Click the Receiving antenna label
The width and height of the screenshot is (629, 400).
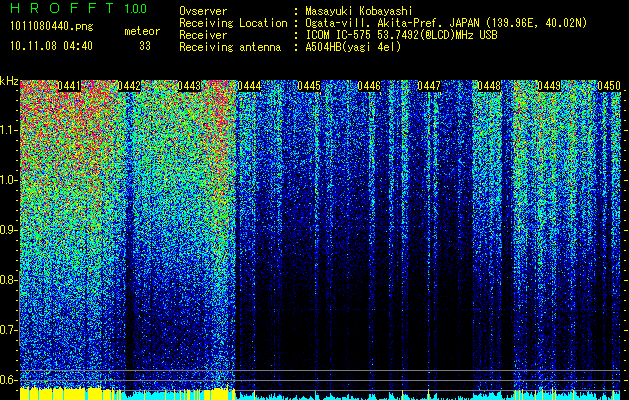tap(230, 47)
